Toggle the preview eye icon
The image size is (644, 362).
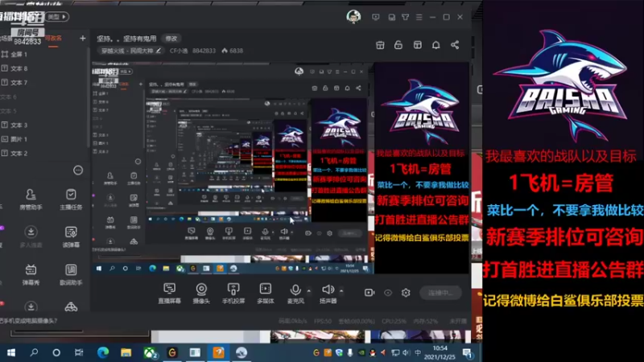(388, 293)
